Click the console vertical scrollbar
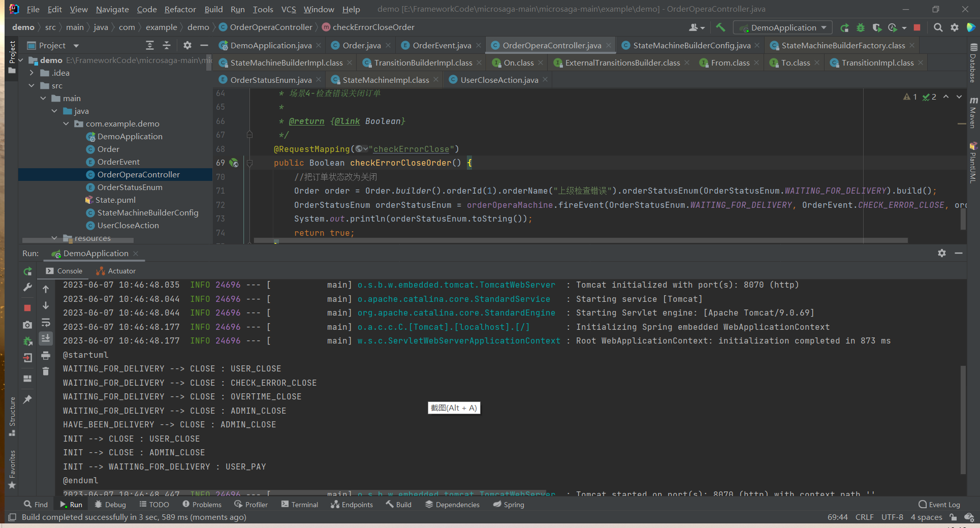 (963, 419)
